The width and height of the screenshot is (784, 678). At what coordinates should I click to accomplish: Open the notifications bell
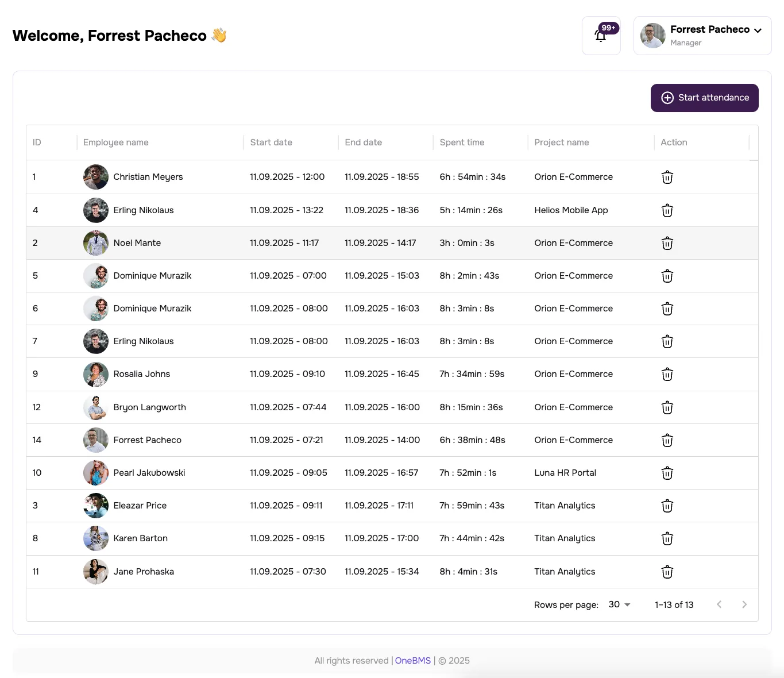[601, 36]
